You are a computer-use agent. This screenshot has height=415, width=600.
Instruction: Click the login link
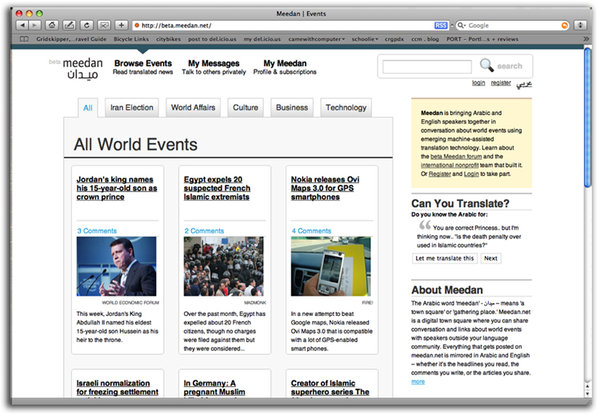478,83
